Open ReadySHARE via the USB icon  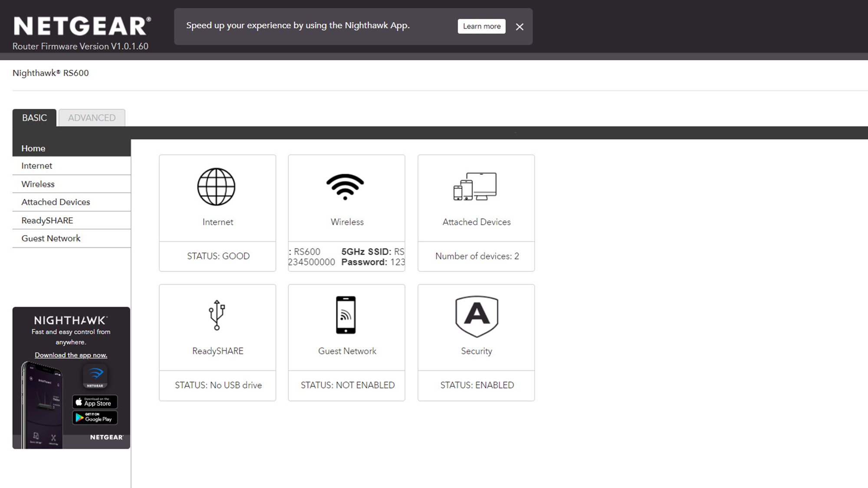pos(217,315)
